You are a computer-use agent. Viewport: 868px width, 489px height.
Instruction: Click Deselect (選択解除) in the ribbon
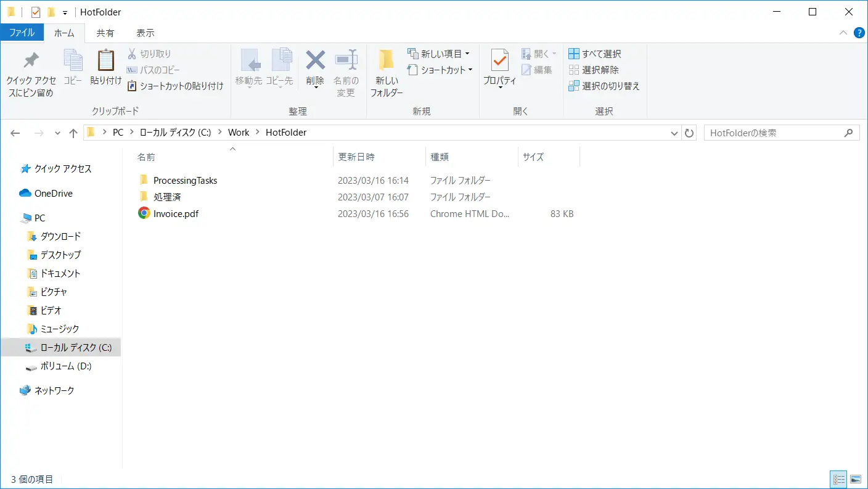(x=594, y=70)
